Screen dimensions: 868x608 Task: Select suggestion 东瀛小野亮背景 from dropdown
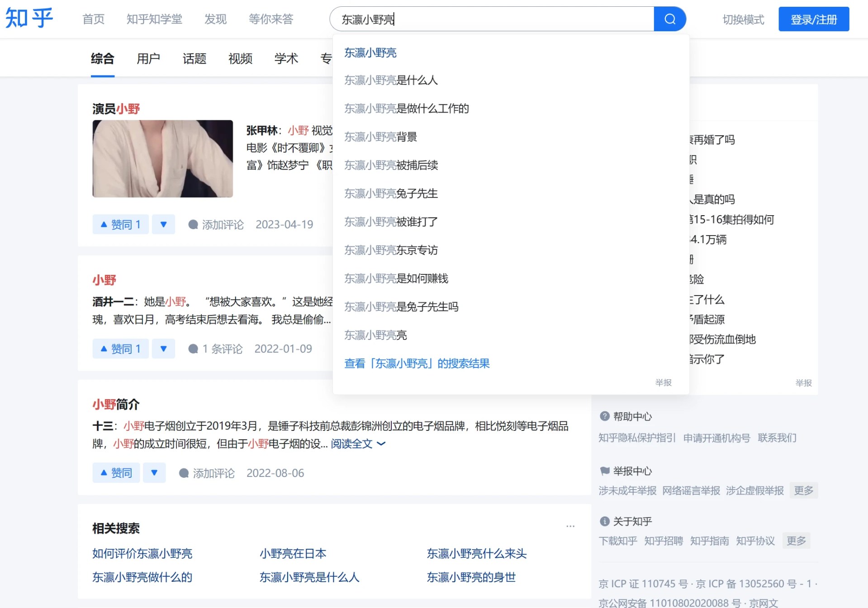click(x=381, y=137)
